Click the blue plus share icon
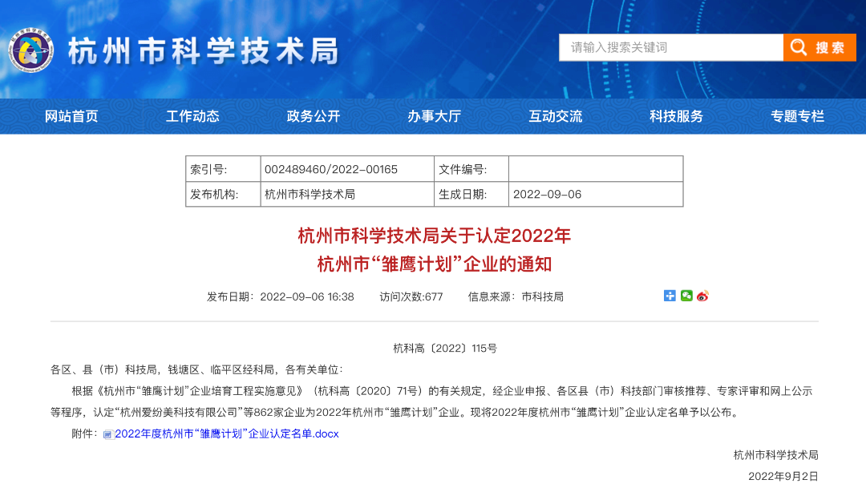This screenshot has width=866, height=504. click(670, 296)
